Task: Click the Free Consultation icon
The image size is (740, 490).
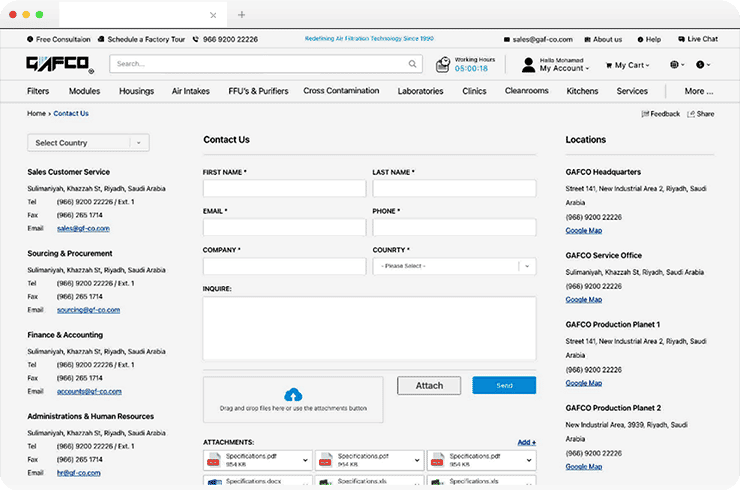Action: 30,39
